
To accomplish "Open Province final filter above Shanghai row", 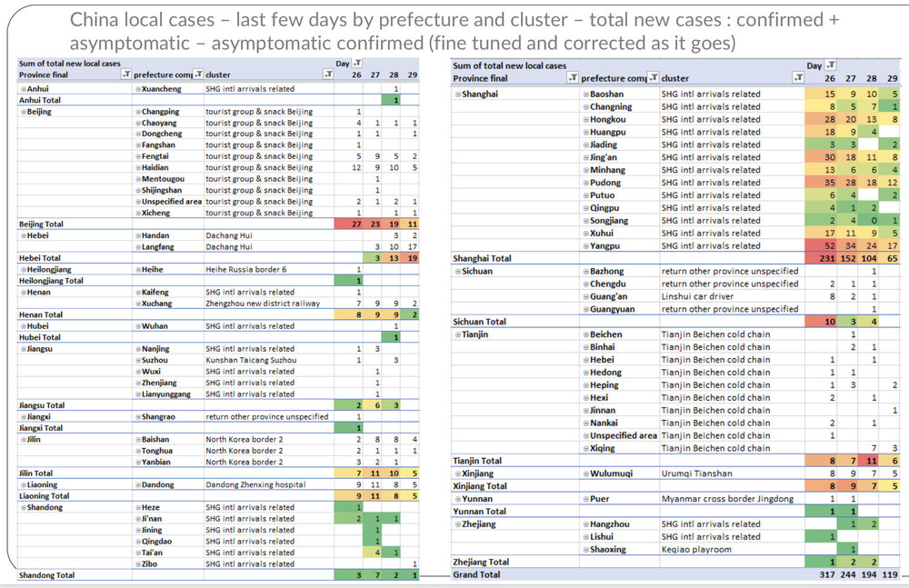I will (570, 79).
